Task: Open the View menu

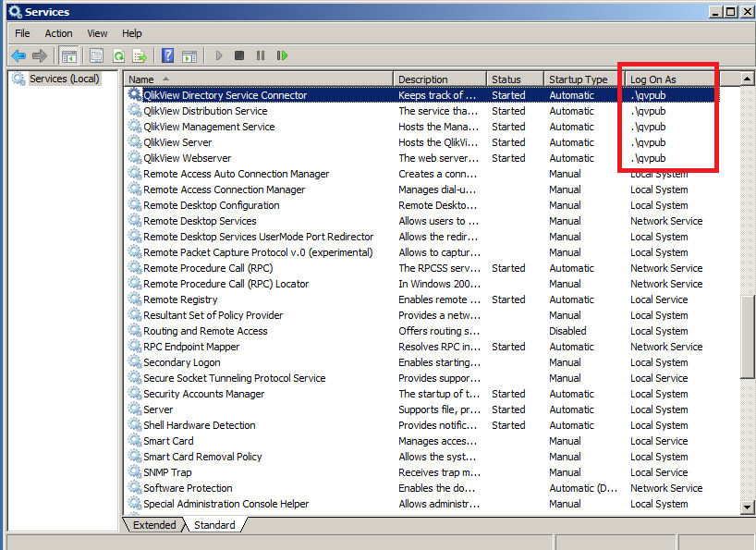Action: coord(97,33)
